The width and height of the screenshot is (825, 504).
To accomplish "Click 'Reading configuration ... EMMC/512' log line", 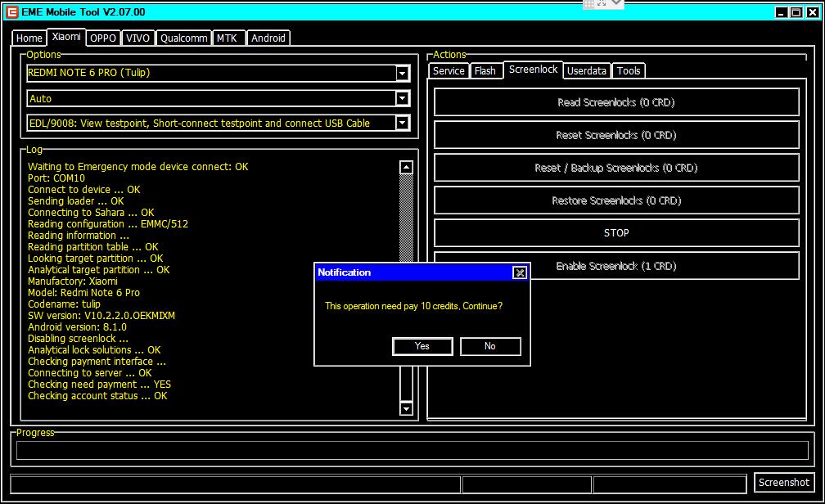I will (x=108, y=223).
